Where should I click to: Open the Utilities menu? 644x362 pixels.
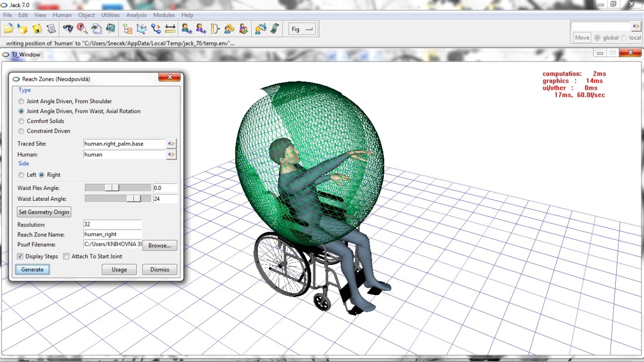pos(111,15)
